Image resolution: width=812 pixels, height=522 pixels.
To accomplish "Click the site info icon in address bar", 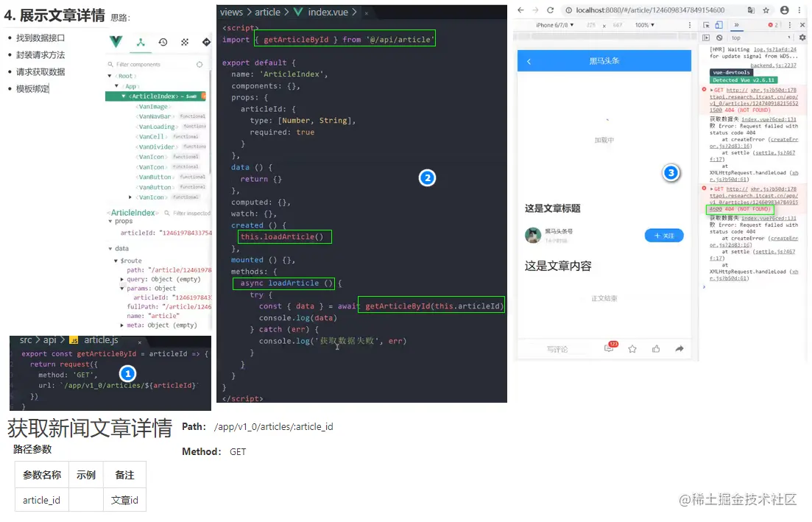I will (x=568, y=10).
